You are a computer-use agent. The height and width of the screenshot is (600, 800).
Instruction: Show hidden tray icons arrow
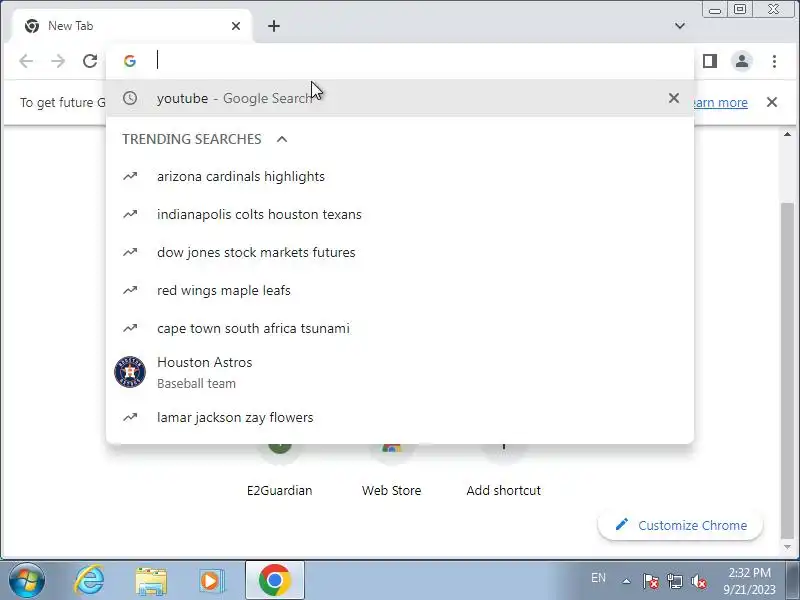coord(627,581)
